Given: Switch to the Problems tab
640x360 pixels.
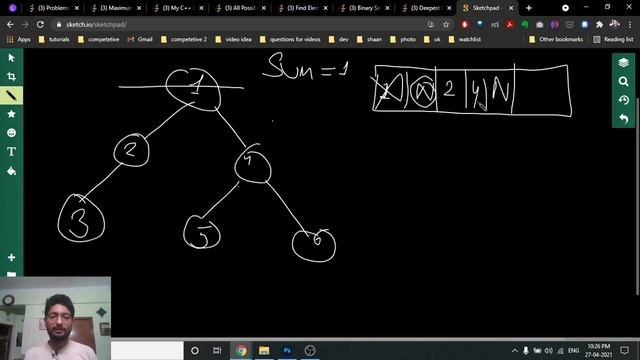Looking at the screenshot, I should tap(53, 8).
